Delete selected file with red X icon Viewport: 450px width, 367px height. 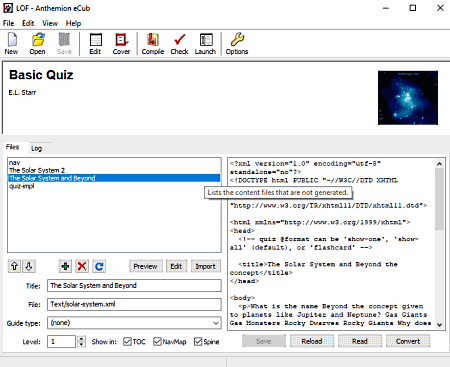(x=82, y=266)
